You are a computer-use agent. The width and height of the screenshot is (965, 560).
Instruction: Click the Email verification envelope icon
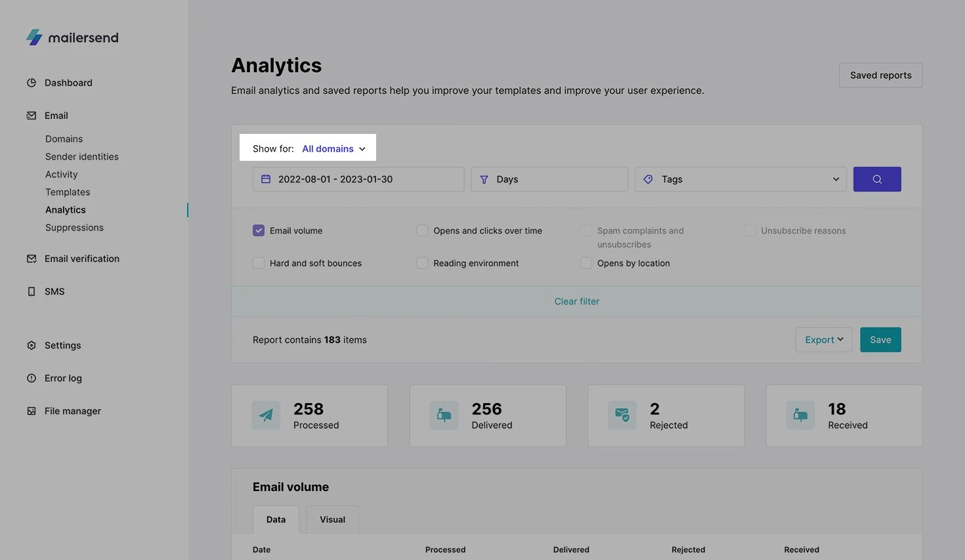pos(32,259)
